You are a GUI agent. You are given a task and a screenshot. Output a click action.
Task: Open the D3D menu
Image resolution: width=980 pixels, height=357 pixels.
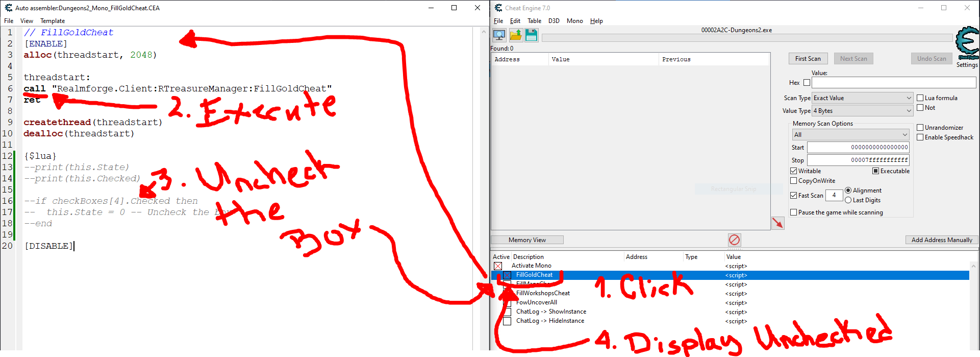[554, 21]
